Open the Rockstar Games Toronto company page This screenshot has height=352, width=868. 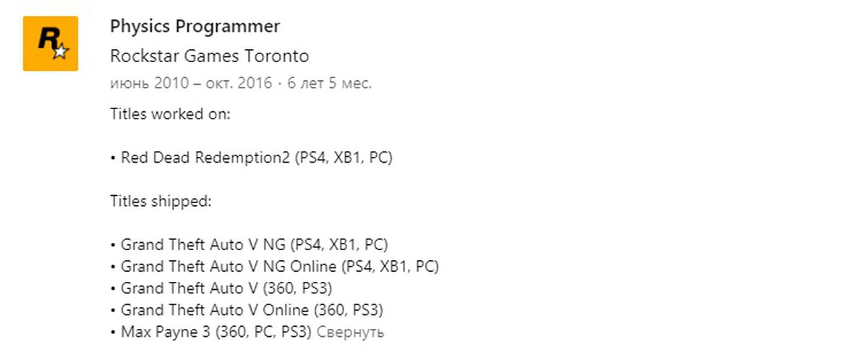[209, 56]
